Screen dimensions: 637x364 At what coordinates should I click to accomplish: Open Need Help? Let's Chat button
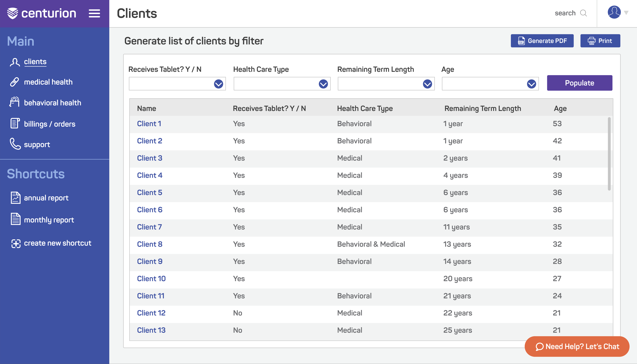577,347
